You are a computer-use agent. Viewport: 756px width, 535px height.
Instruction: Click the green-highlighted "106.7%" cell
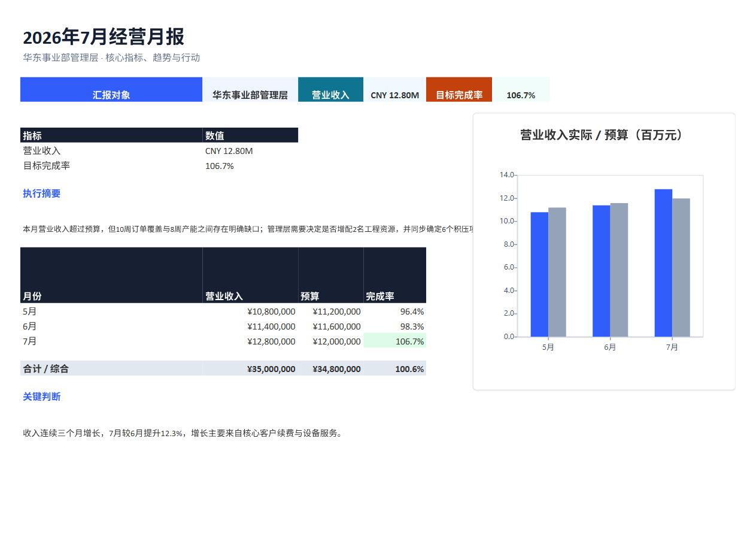point(395,341)
